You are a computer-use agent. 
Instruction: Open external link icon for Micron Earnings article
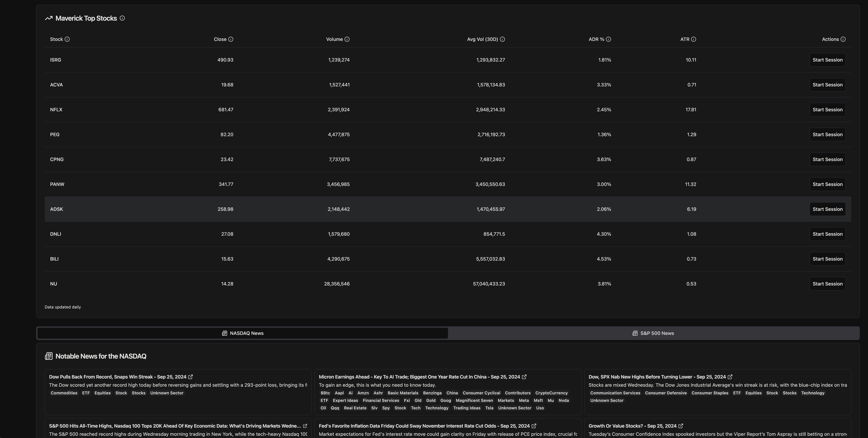click(x=524, y=377)
